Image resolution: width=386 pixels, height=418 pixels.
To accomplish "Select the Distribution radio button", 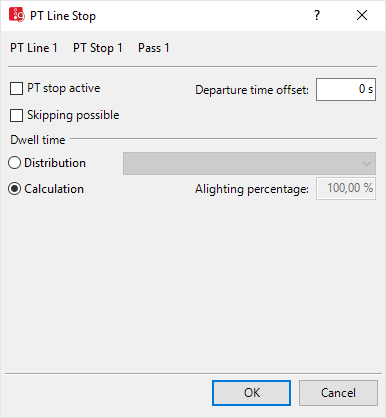I will click(14, 163).
